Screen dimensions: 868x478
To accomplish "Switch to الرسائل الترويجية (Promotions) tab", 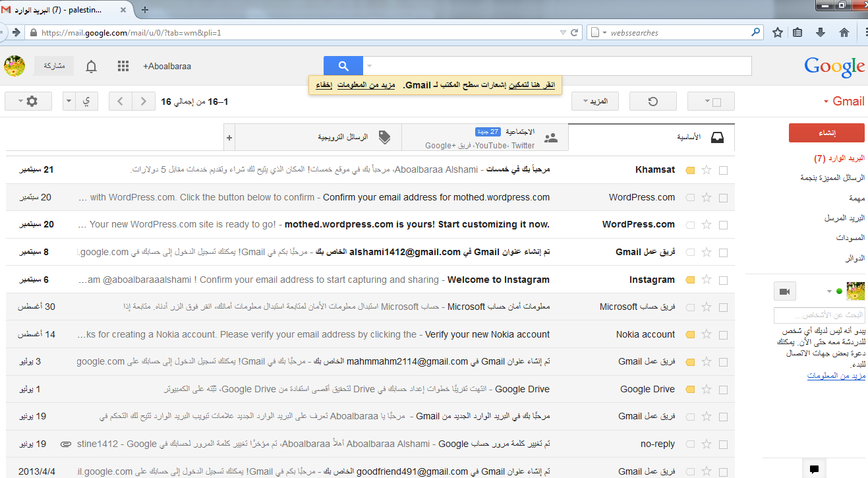I will pyautogui.click(x=318, y=137).
